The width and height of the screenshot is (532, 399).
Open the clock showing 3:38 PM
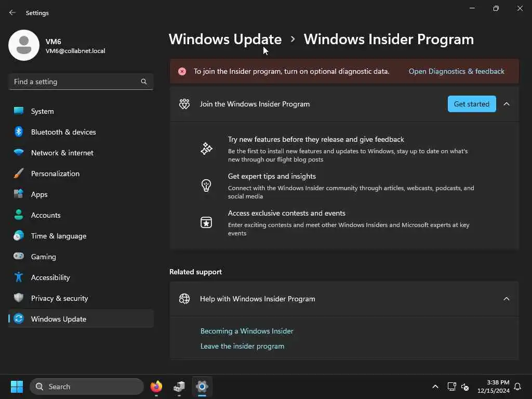click(494, 387)
